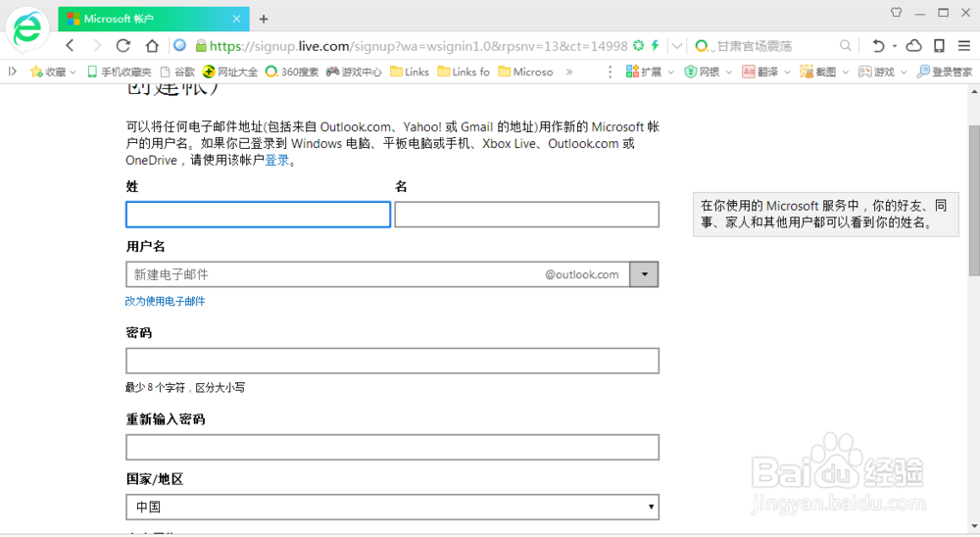Click the 登录 sign-in link in the paragraph
The image size is (980, 537).
[x=277, y=160]
